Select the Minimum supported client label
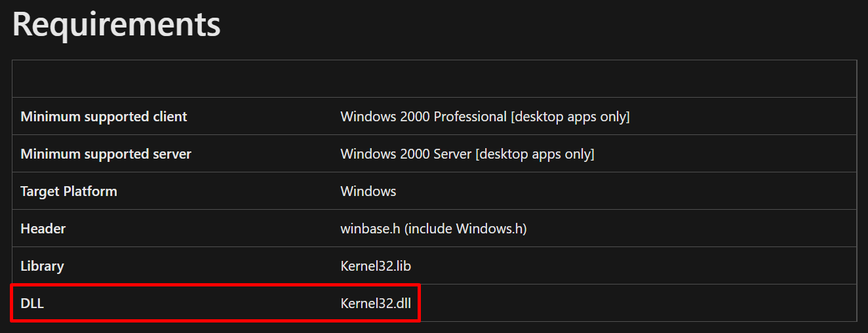Viewport: 868px width, 333px height. click(x=104, y=117)
